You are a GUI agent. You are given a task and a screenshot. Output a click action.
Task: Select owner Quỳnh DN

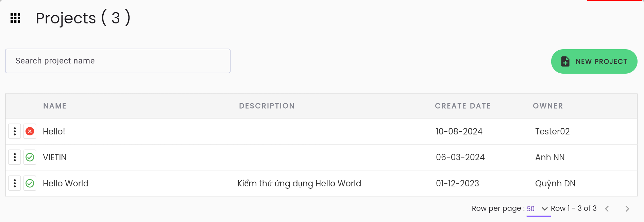tap(555, 184)
